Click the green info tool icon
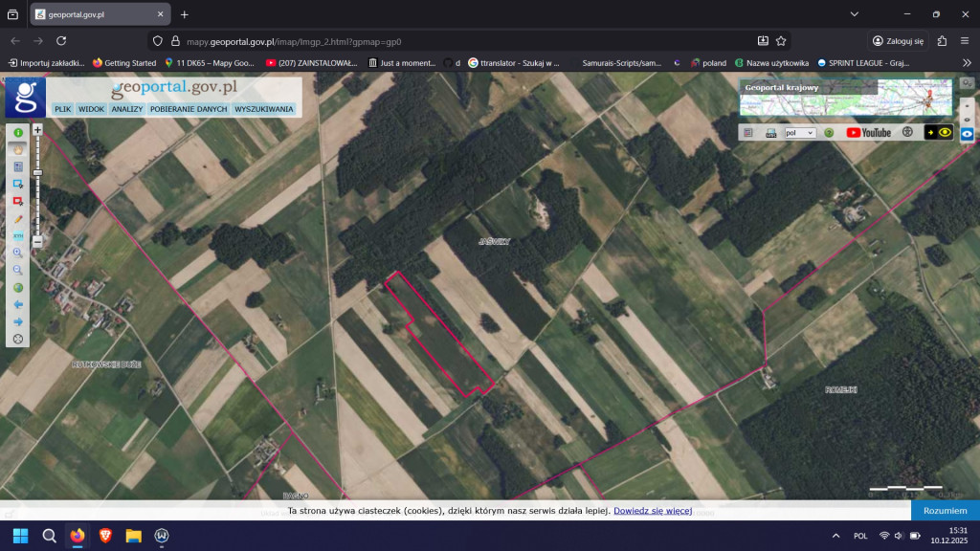 [x=17, y=133]
